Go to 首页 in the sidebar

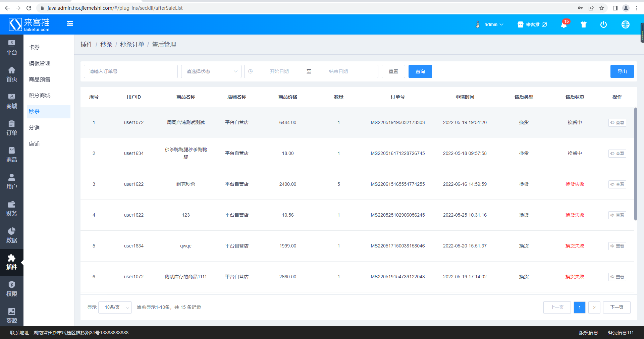coord(12,74)
